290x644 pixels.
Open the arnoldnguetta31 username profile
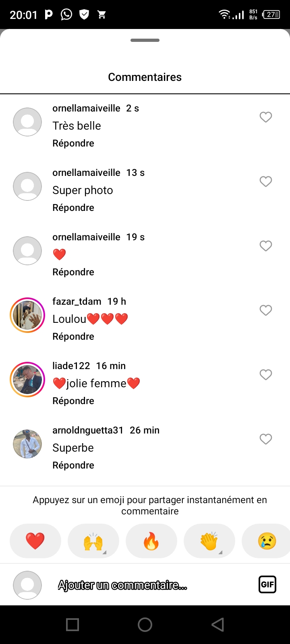(x=88, y=430)
